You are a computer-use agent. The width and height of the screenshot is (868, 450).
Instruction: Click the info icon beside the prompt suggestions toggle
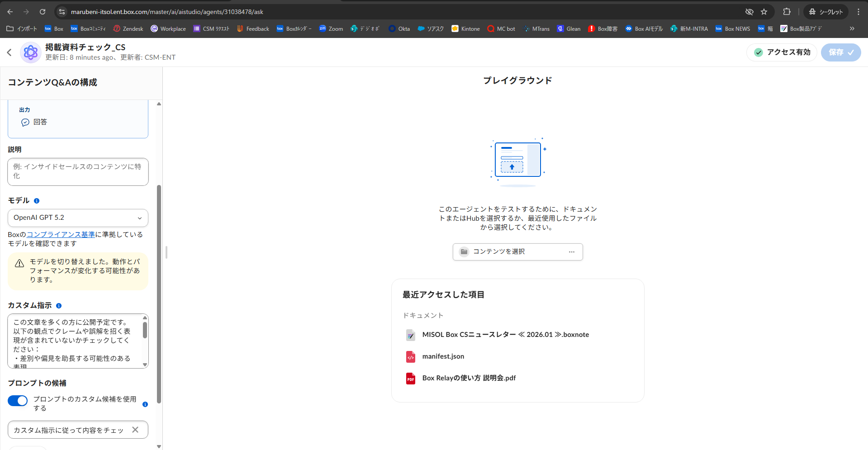(145, 404)
